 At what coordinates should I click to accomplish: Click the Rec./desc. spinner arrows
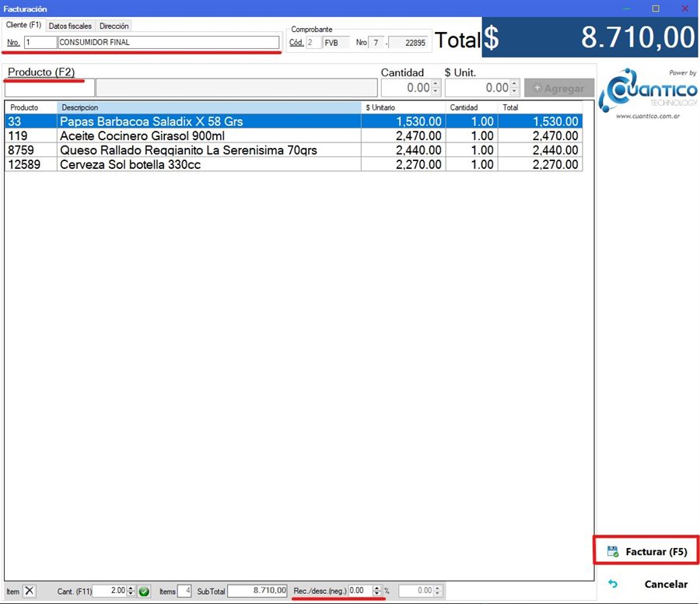coord(377,591)
